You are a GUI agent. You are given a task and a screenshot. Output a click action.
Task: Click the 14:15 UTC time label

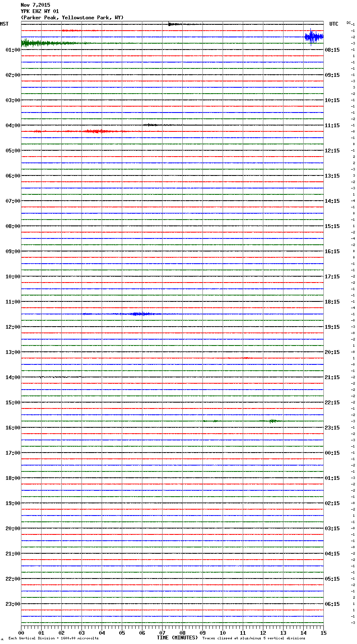332,201
